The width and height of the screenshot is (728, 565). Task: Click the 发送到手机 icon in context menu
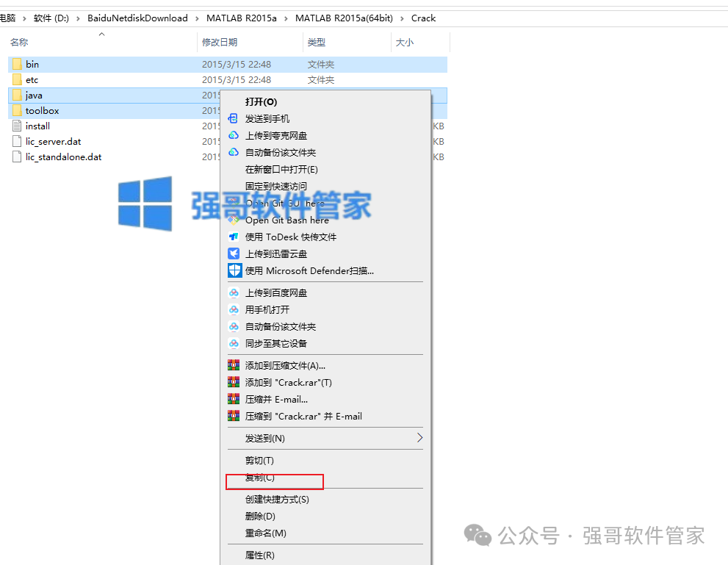[234, 118]
